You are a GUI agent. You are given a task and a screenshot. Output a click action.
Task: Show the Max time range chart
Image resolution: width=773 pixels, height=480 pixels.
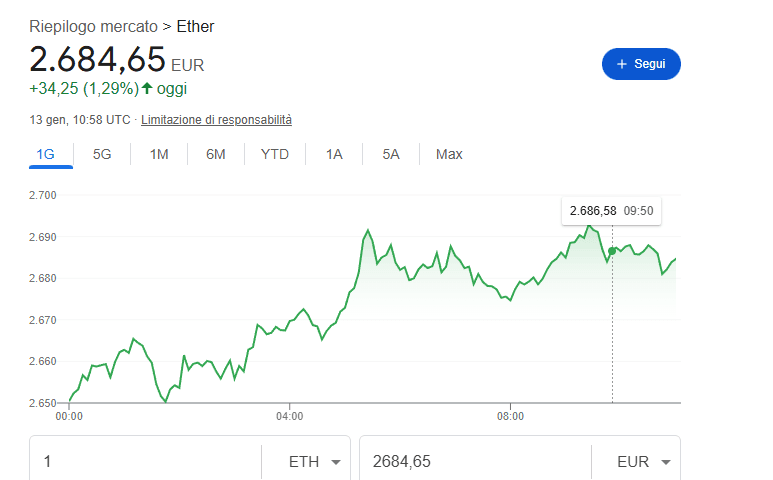coord(449,154)
